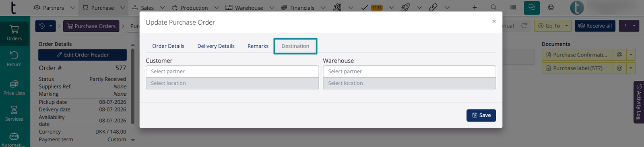The image size is (644, 147).
Task: Email the Purchase Confirmation document
Action: pyautogui.click(x=619, y=55)
